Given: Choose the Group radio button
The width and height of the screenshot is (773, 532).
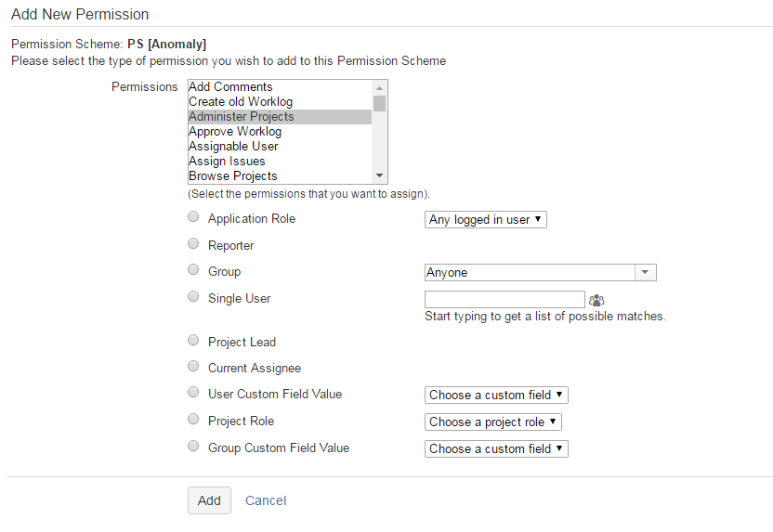Looking at the screenshot, I should (193, 270).
